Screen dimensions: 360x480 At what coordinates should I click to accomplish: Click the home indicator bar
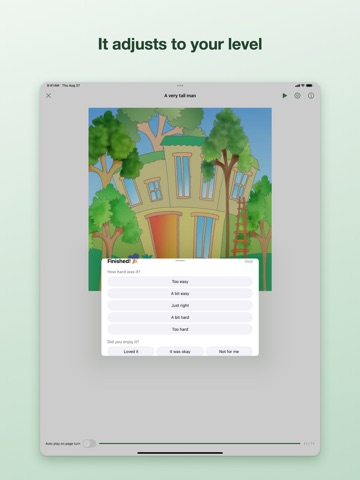pos(180,453)
